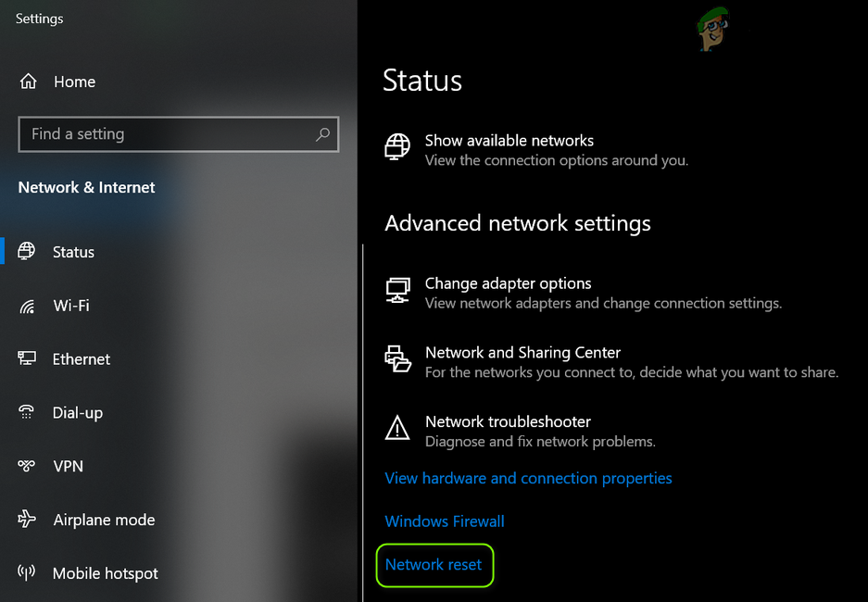Click the Network and Sharing Center printer icon

point(397,358)
